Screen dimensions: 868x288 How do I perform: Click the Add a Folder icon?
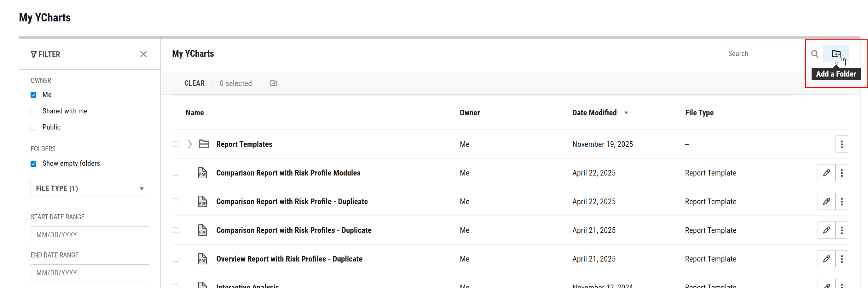(x=836, y=54)
